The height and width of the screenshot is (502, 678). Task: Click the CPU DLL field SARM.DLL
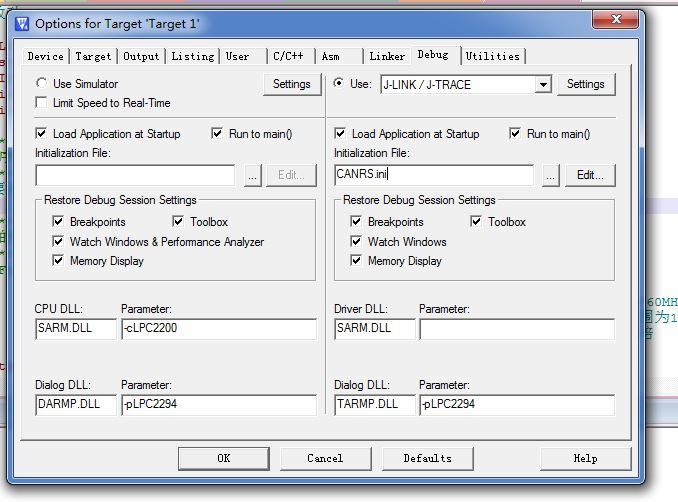point(76,329)
